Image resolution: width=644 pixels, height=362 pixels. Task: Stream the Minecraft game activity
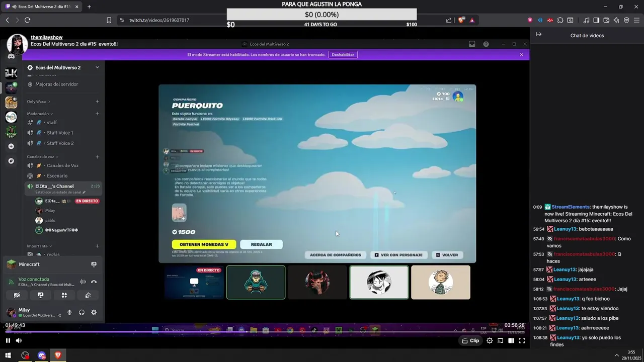(x=94, y=264)
